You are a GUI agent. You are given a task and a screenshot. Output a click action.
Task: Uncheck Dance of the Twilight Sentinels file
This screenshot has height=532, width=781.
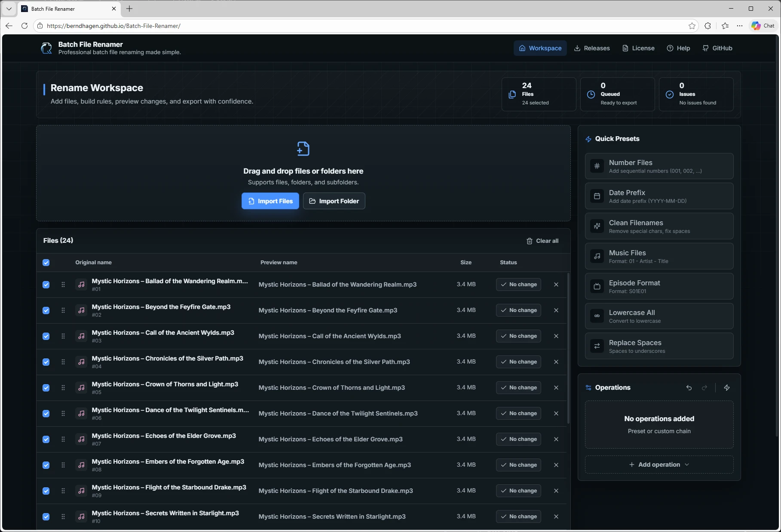coord(46,413)
